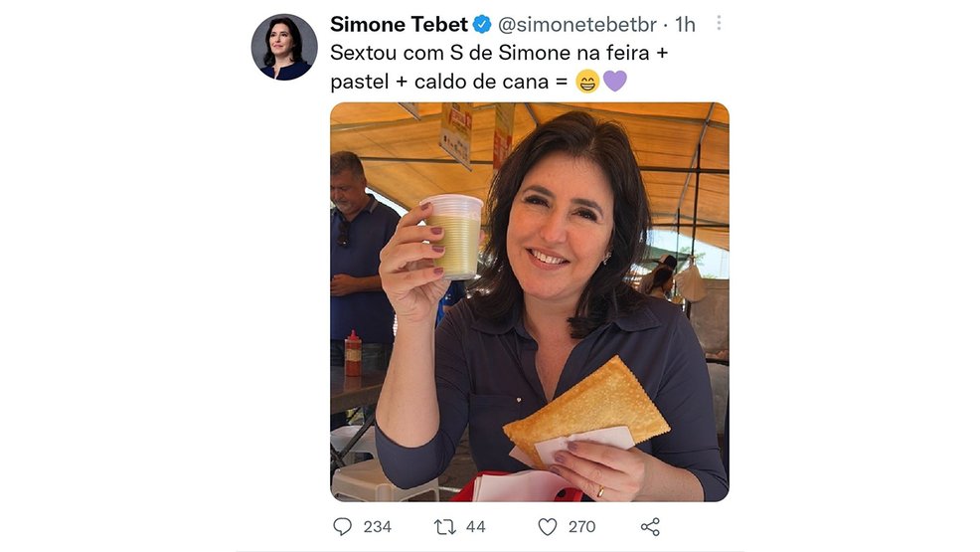Open Simone Tebet's profile avatar
Image resolution: width=980 pixels, height=552 pixels.
(x=284, y=47)
